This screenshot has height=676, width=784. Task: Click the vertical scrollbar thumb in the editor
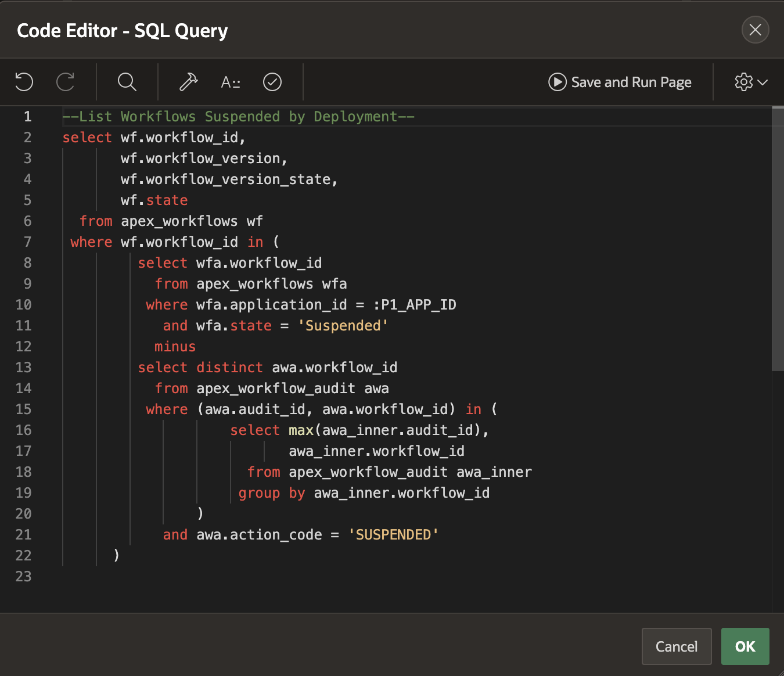778,238
